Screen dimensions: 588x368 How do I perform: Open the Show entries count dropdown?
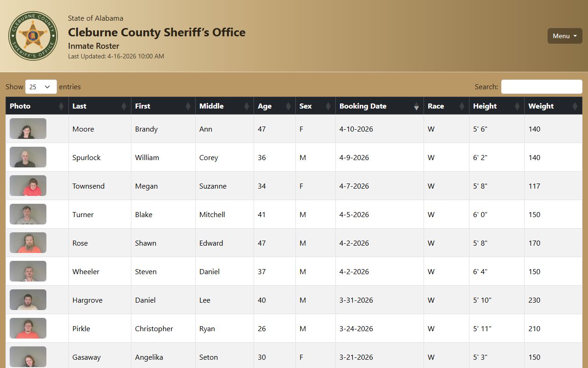41,86
